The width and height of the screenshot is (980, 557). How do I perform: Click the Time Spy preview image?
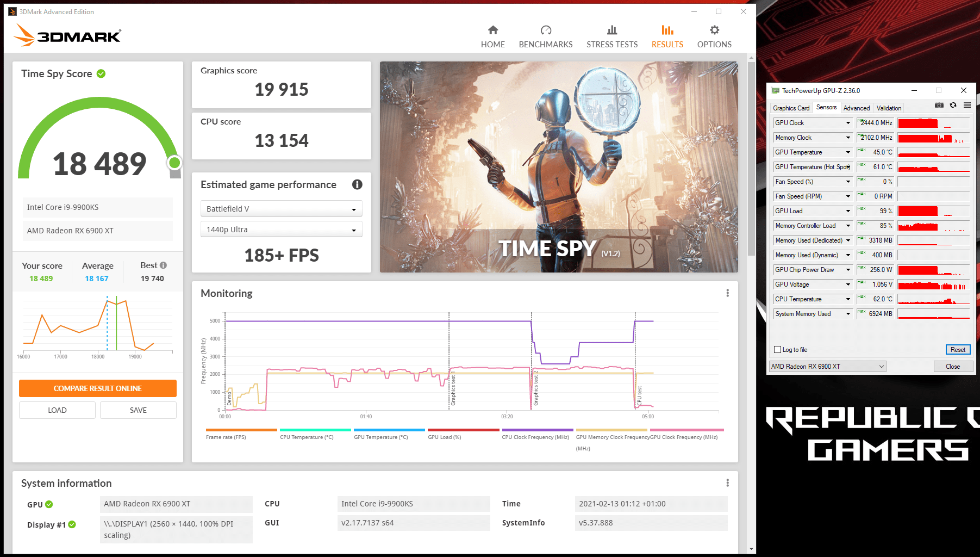coord(559,167)
